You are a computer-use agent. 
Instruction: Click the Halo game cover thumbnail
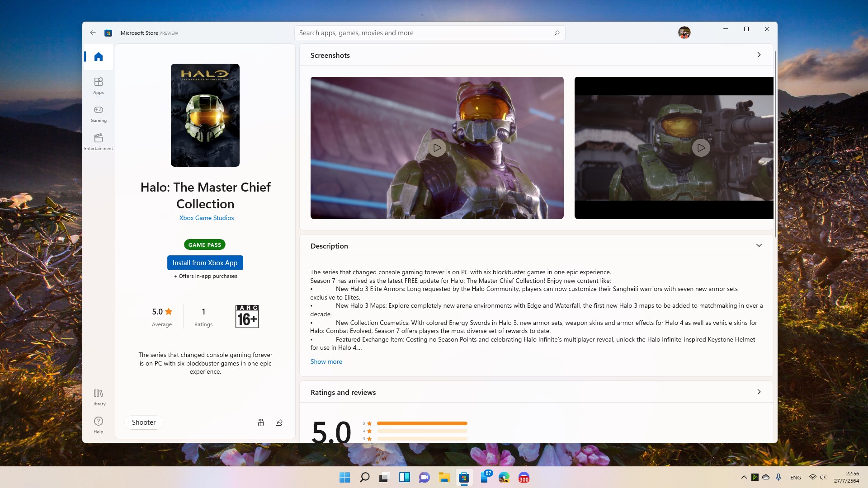coord(205,115)
